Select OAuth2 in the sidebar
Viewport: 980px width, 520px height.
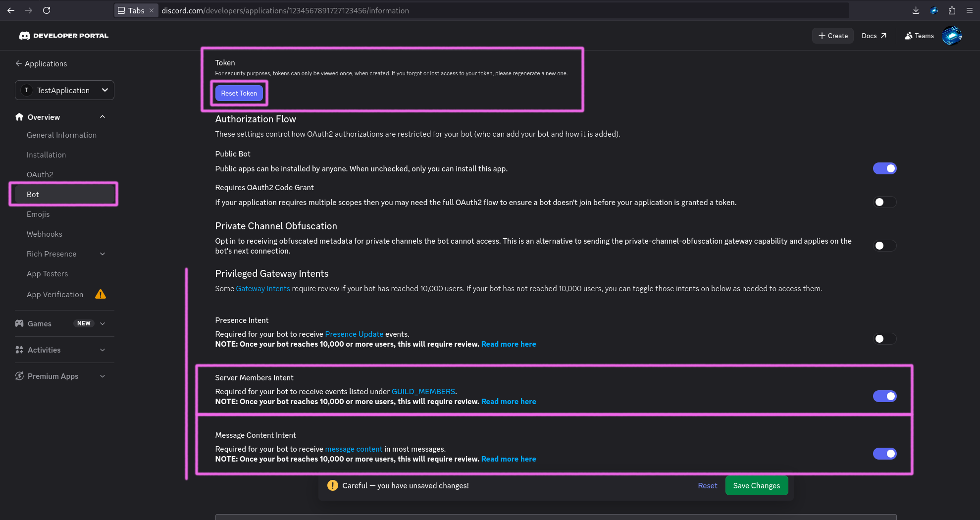pos(40,175)
